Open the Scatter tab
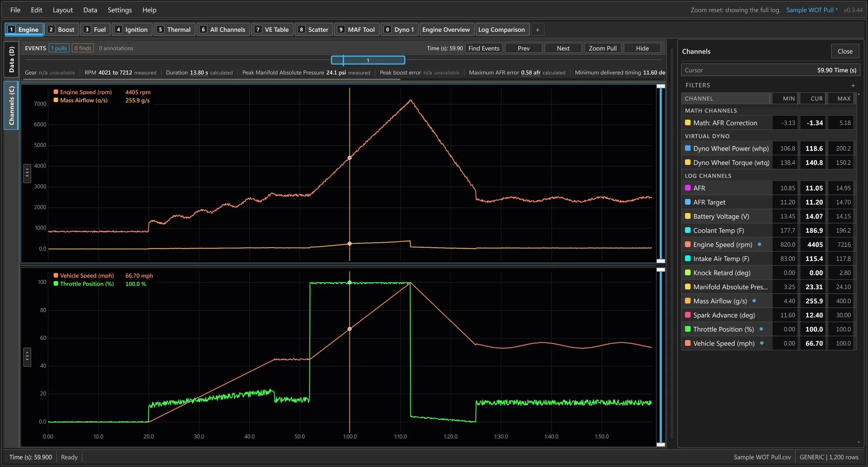 pyautogui.click(x=314, y=30)
